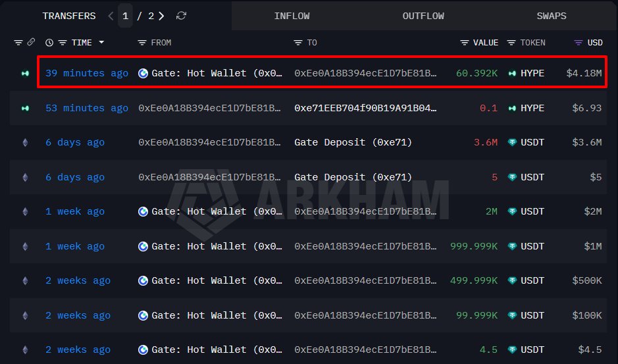Click the HYPE token icon in 0.1 row
618x364 pixels.
(x=512, y=108)
